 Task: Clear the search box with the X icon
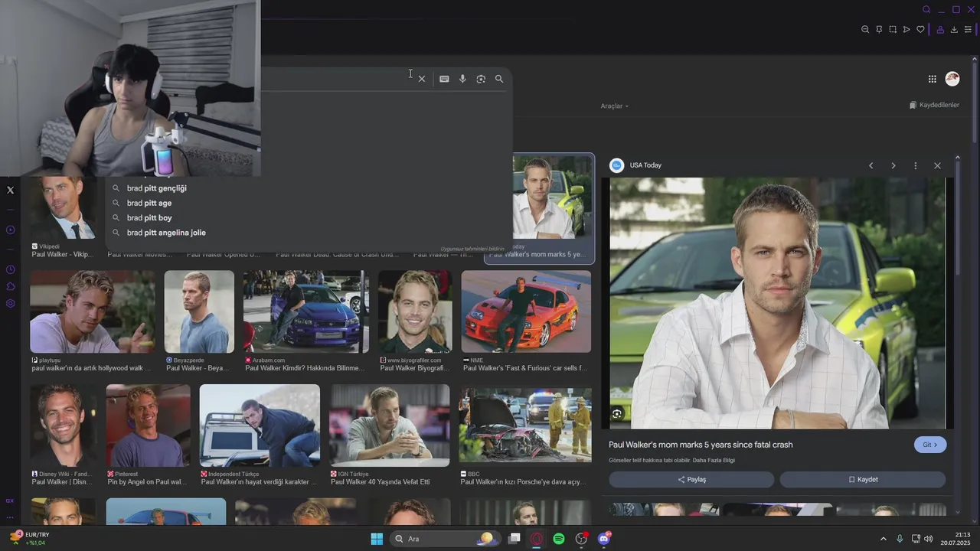(422, 79)
